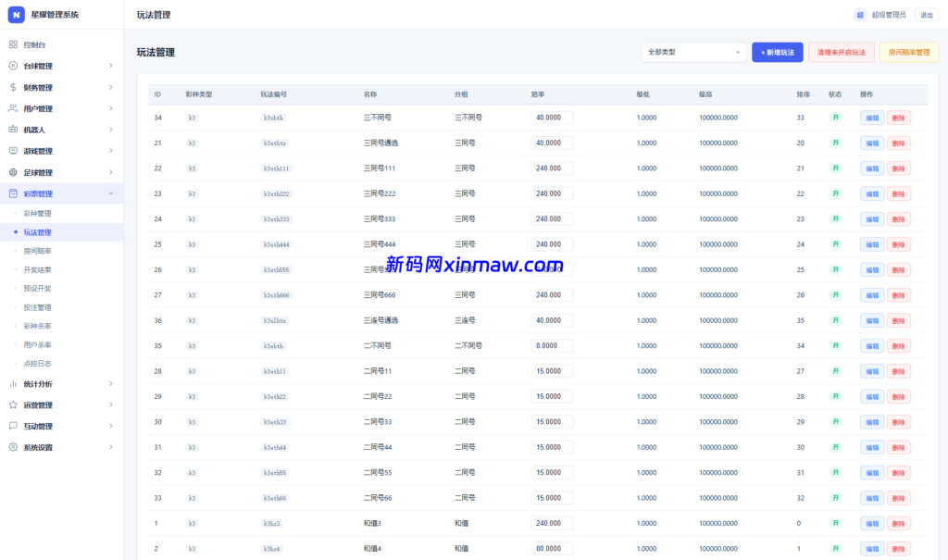Click odds field for 三不同号 row
948x560 pixels.
tap(552, 118)
